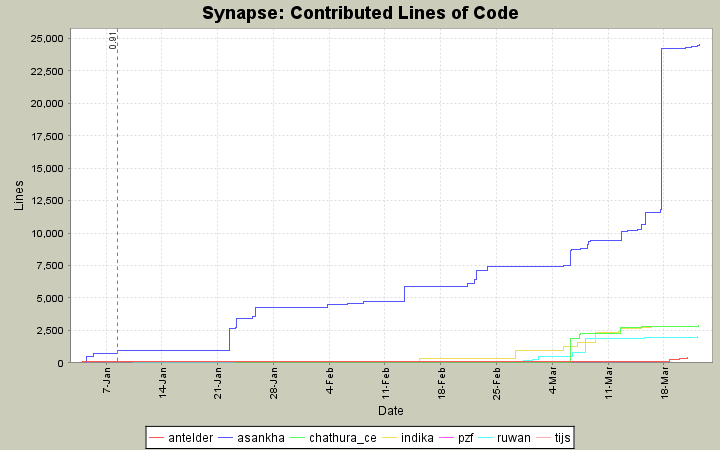720x450 pixels.
Task: Click the 15,000 y-axis label
Action: (47, 169)
